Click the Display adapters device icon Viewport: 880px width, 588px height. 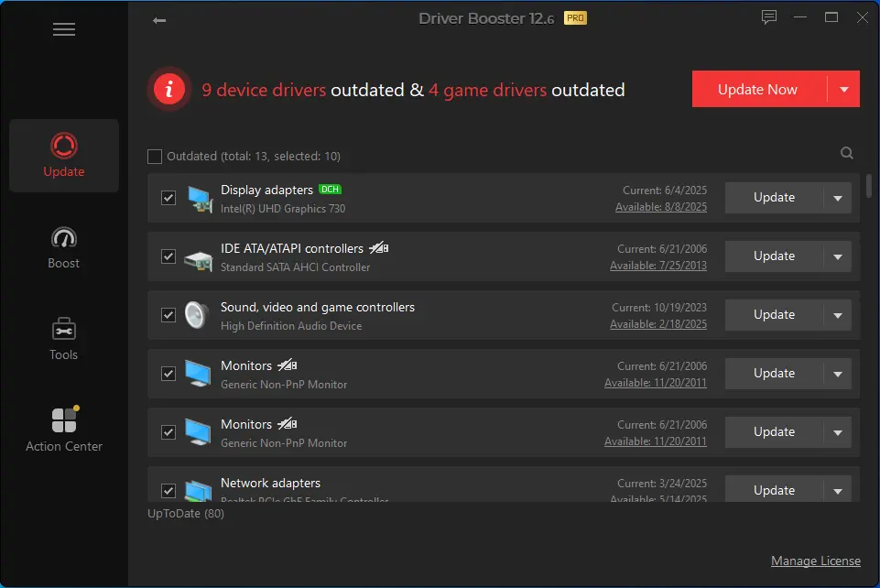coord(200,199)
